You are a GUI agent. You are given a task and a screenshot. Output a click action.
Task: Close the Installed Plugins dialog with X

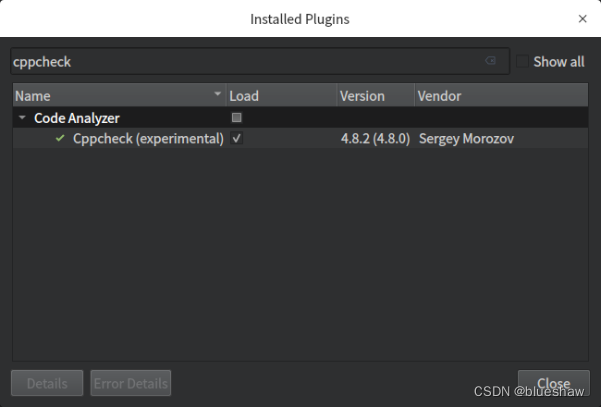pos(583,18)
